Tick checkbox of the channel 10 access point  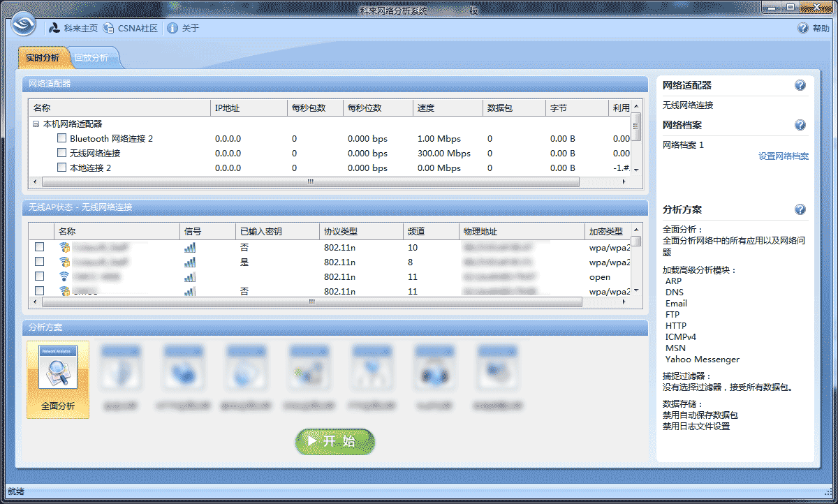[40, 247]
